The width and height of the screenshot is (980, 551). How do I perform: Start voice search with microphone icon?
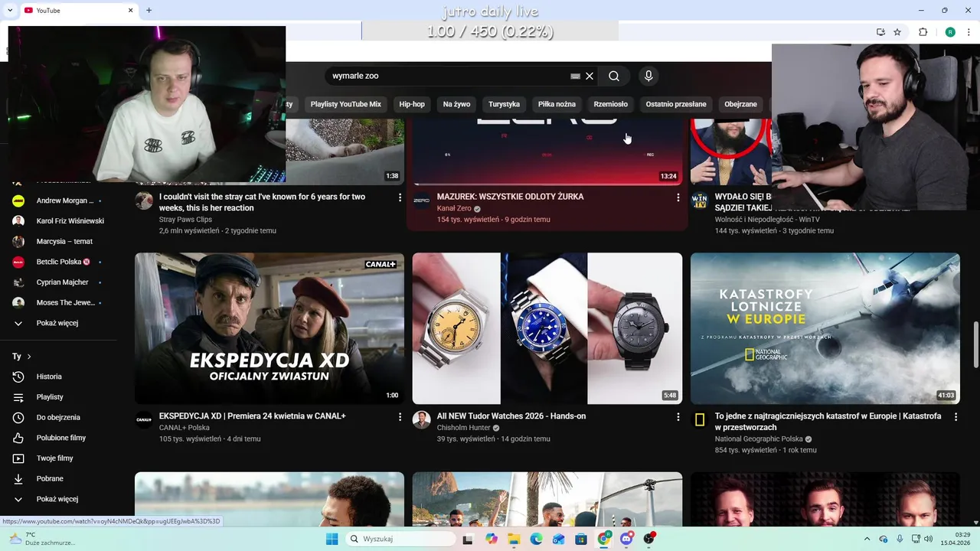(648, 76)
